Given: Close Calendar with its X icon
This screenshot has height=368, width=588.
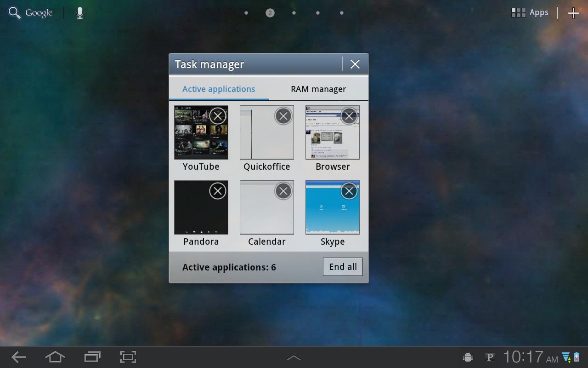Looking at the screenshot, I should (283, 191).
